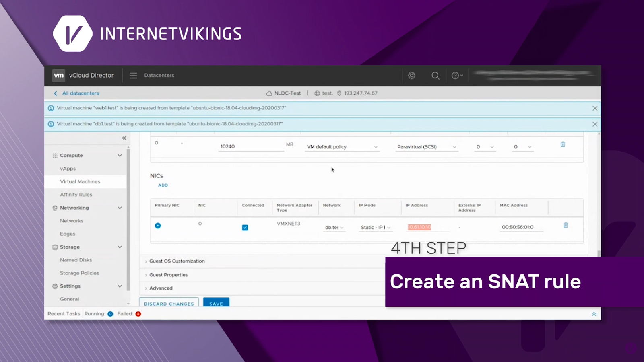Click the Settings section gear icon
The image size is (644, 362).
click(55, 286)
